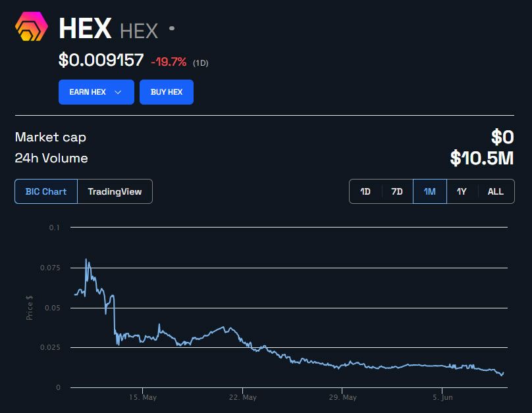
Task: Click the active 1M timeframe button
Action: (429, 191)
